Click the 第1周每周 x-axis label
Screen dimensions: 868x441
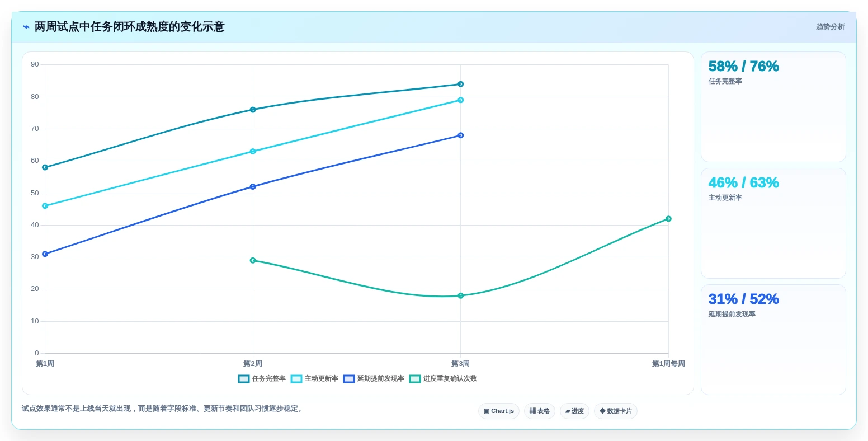pyautogui.click(x=668, y=364)
